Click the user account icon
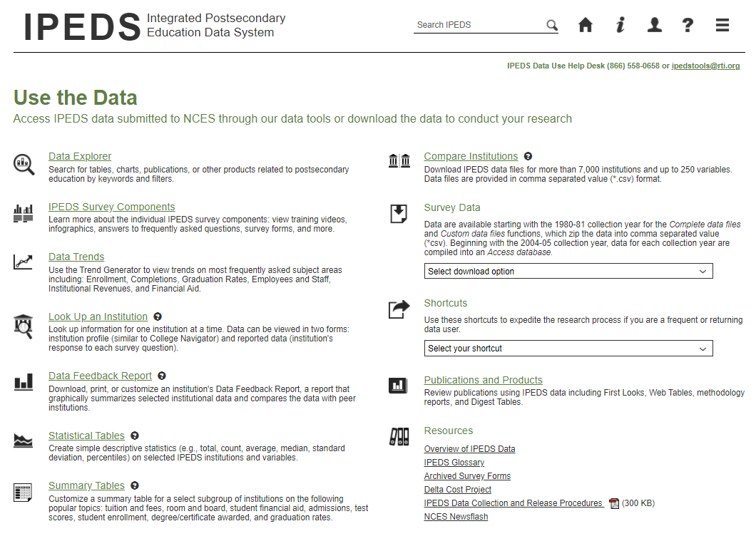Screen dimensions: 756x551 tap(654, 25)
